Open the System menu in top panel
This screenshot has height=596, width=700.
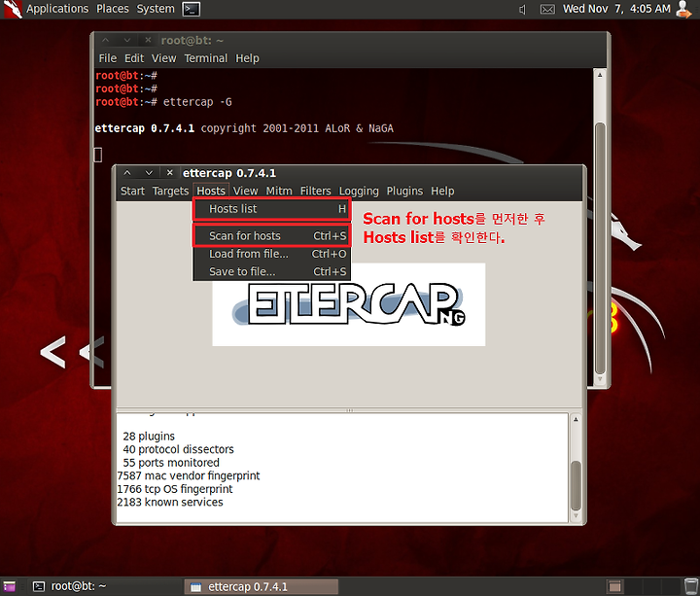(156, 9)
